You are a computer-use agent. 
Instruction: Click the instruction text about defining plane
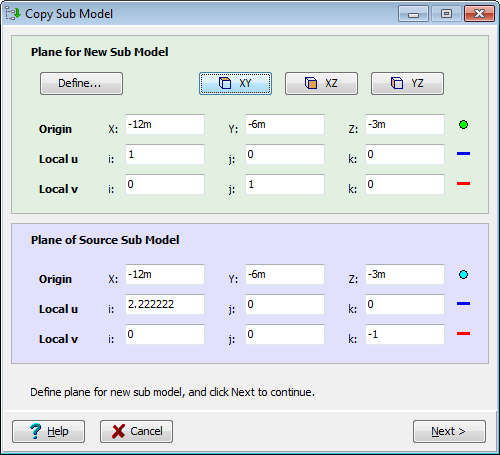coord(172,392)
